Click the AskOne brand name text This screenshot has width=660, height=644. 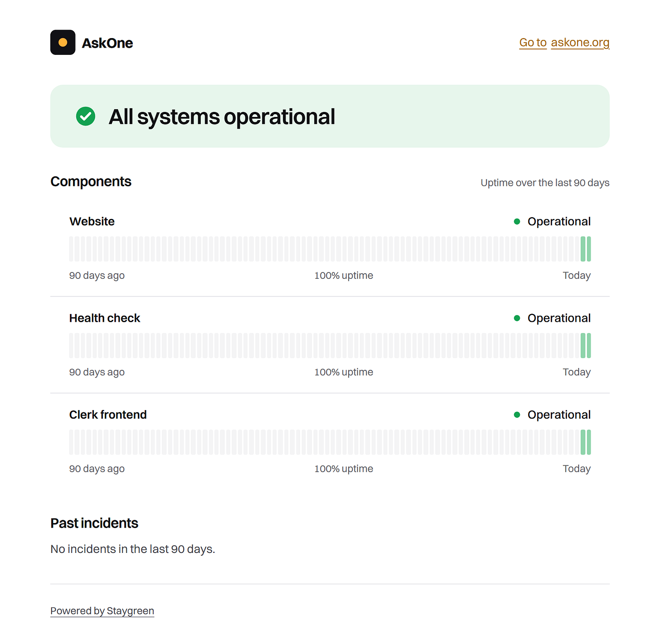point(107,43)
